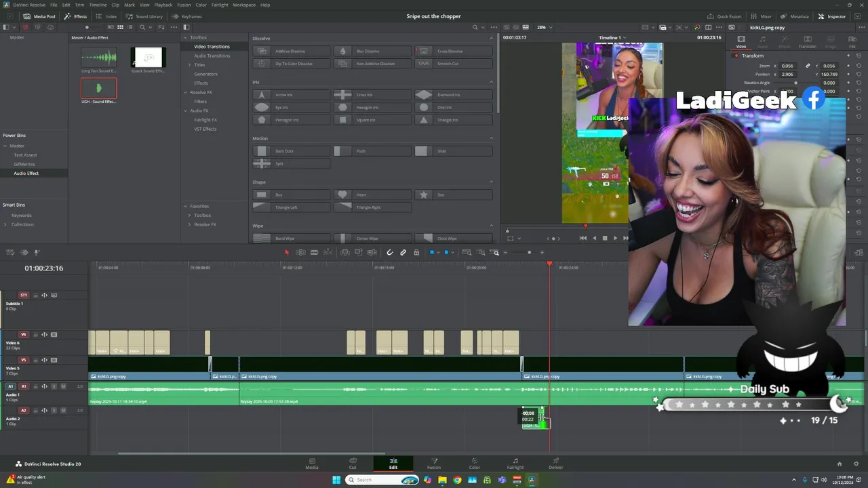The width and height of the screenshot is (868, 488).
Task: Open the Fairlight menu in menu bar
Action: click(220, 5)
